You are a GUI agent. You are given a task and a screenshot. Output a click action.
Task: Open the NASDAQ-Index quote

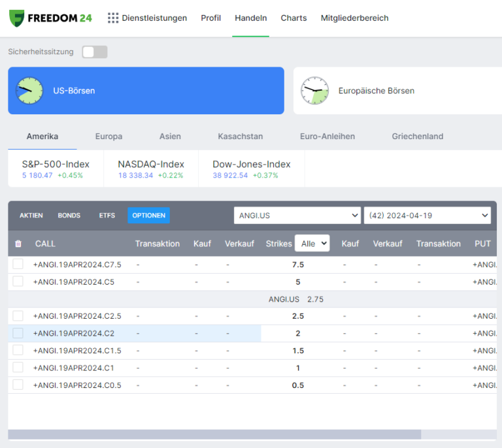[151, 169]
